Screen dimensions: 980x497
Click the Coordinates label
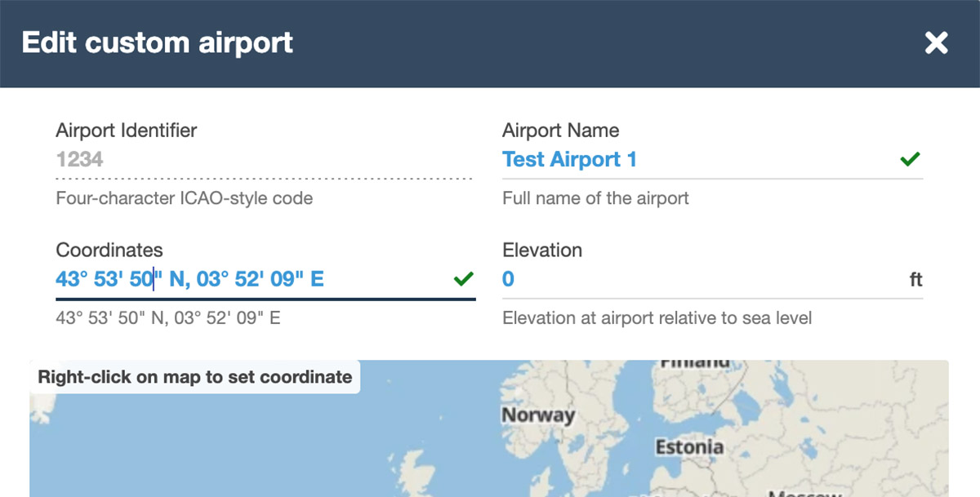[109, 250]
